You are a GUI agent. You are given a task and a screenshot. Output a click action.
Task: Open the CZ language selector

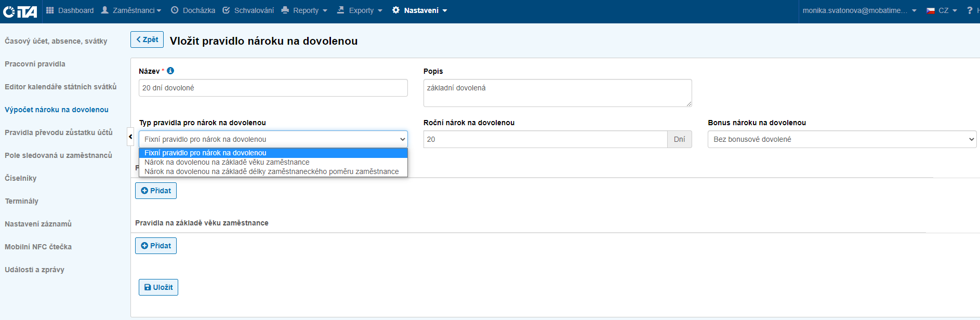(942, 10)
